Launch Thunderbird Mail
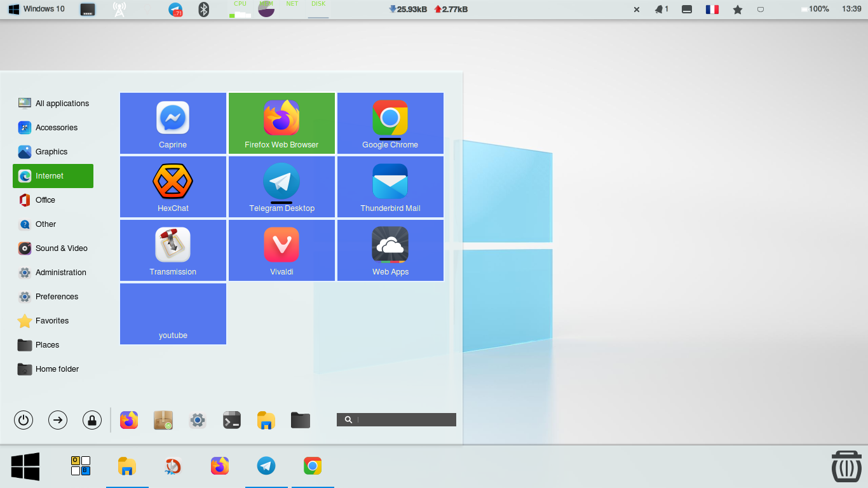This screenshot has height=488, width=868. pos(390,187)
